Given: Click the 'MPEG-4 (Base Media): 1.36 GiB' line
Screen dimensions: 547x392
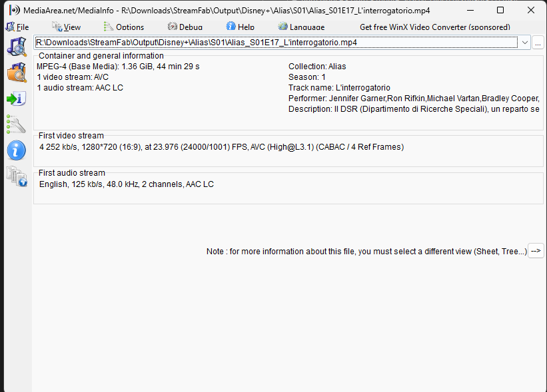Looking at the screenshot, I should (x=118, y=67).
